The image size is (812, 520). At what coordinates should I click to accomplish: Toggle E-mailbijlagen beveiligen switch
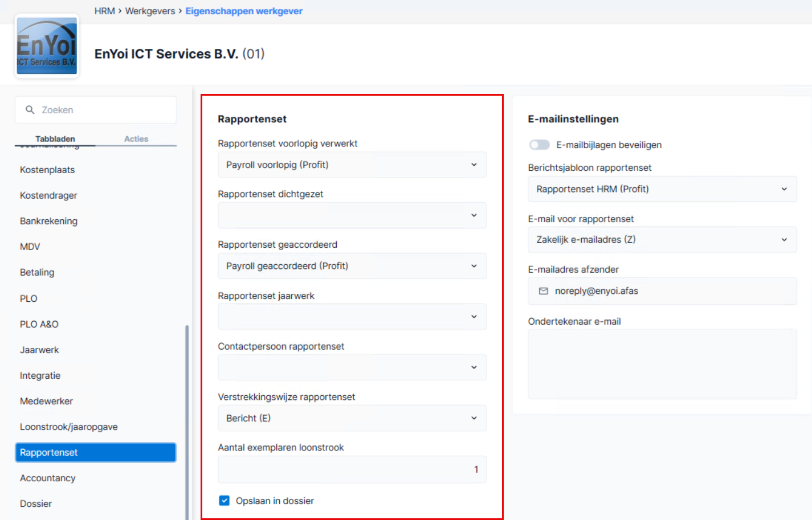[539, 145]
